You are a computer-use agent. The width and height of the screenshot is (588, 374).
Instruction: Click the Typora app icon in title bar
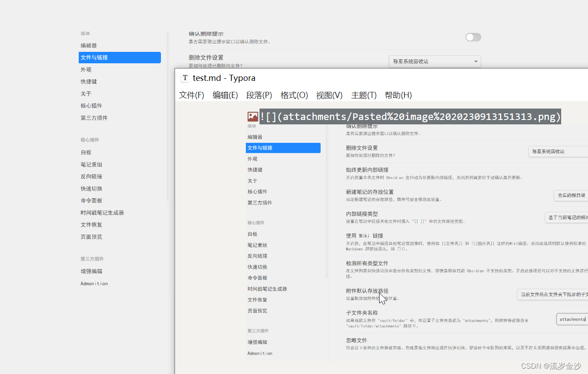[185, 77]
